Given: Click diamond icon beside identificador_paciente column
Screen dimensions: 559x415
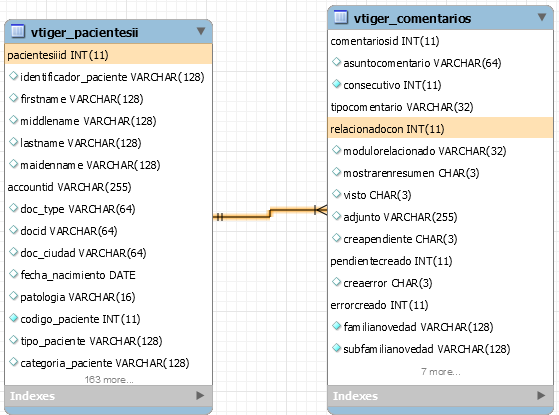Looking at the screenshot, I should tap(13, 76).
